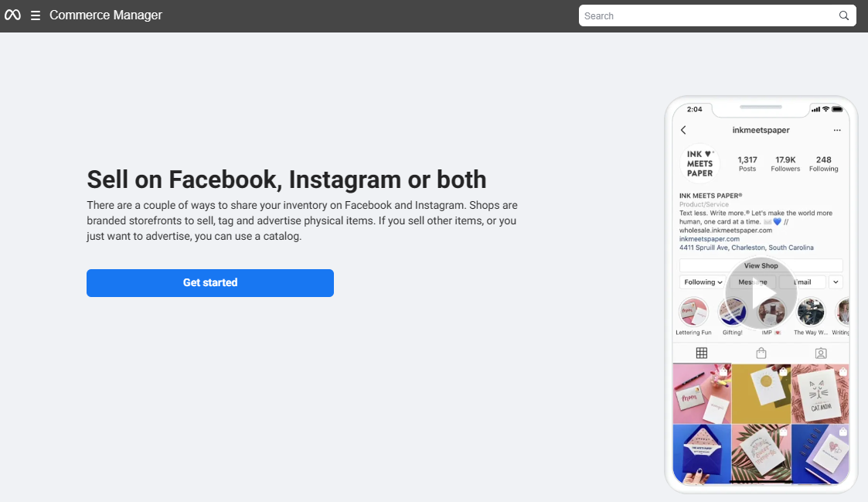This screenshot has height=502, width=868.
Task: Tap the back arrow in phone preview
Action: tap(683, 131)
